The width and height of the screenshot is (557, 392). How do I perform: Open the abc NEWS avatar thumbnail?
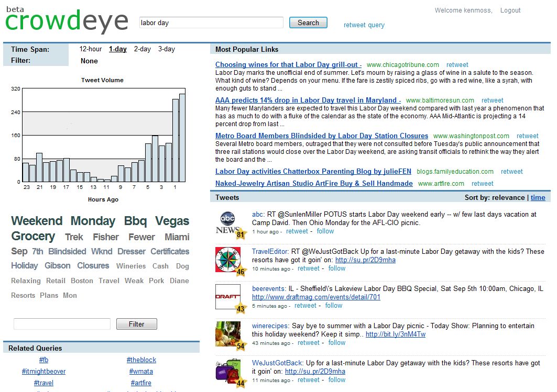228,224
